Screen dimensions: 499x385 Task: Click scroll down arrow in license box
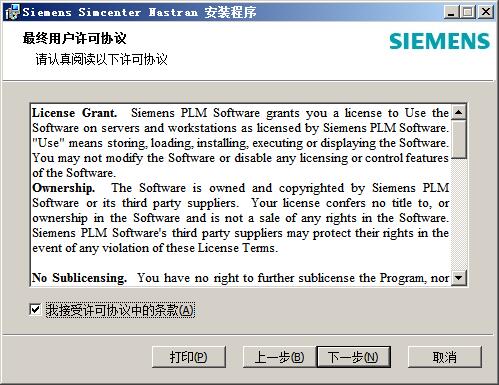[459, 277]
